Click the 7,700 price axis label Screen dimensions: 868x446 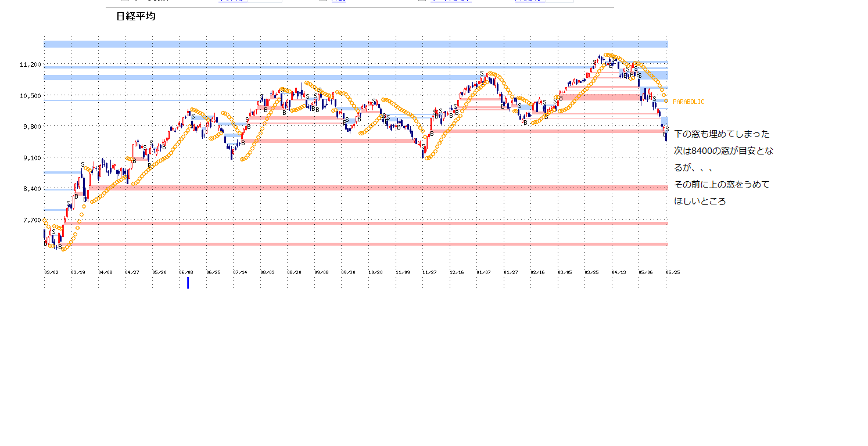tap(31, 220)
